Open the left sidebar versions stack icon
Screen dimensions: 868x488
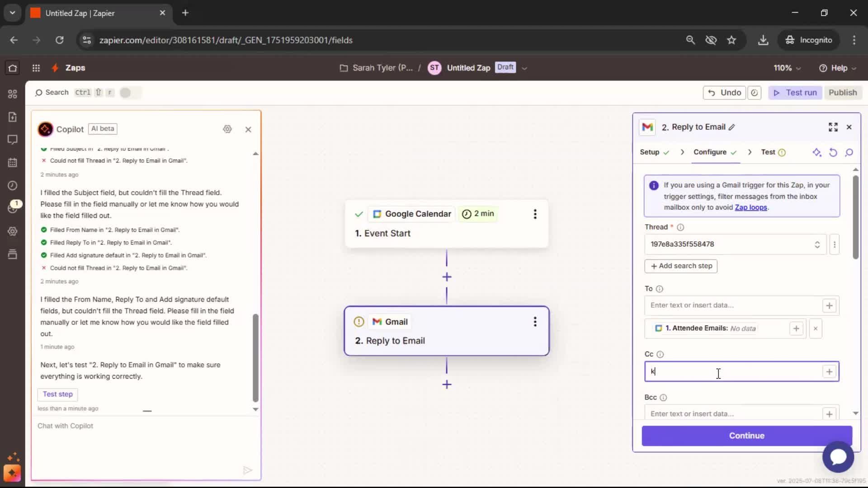point(13,254)
